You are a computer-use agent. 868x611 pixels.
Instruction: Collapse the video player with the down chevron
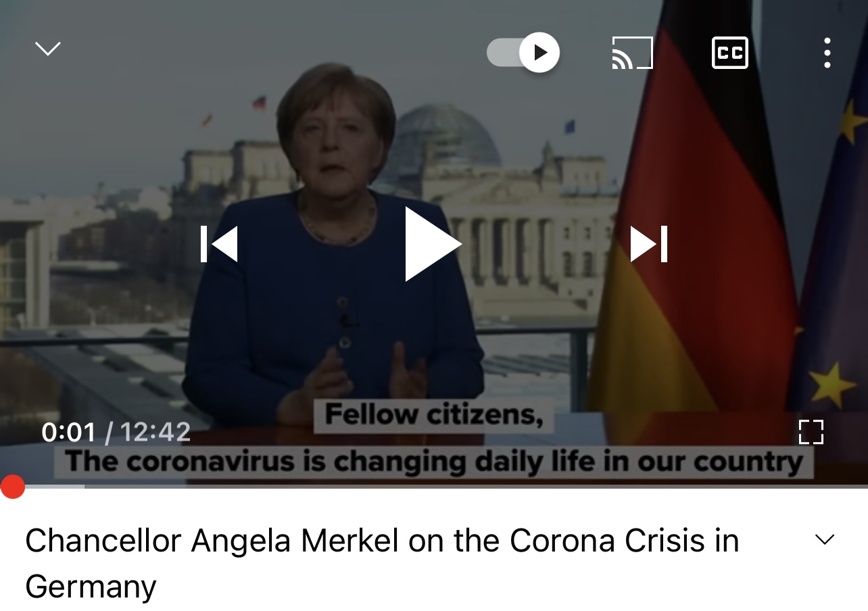(47, 49)
